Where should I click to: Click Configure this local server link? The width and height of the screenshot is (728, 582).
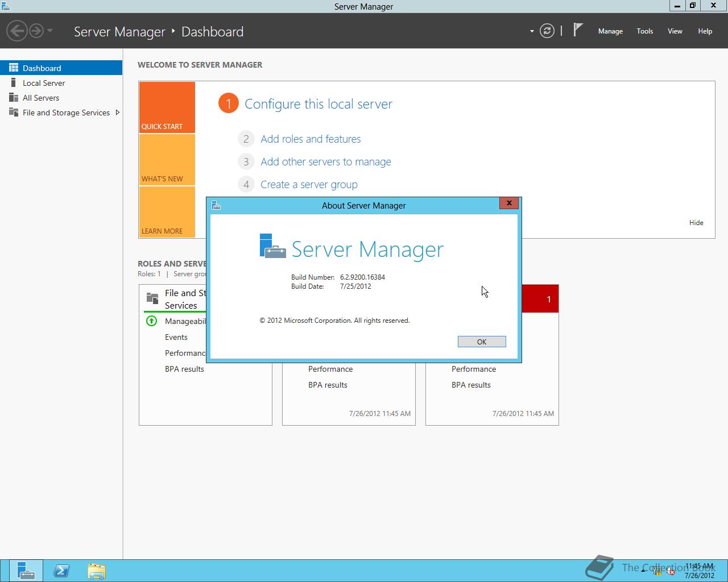[x=318, y=104]
